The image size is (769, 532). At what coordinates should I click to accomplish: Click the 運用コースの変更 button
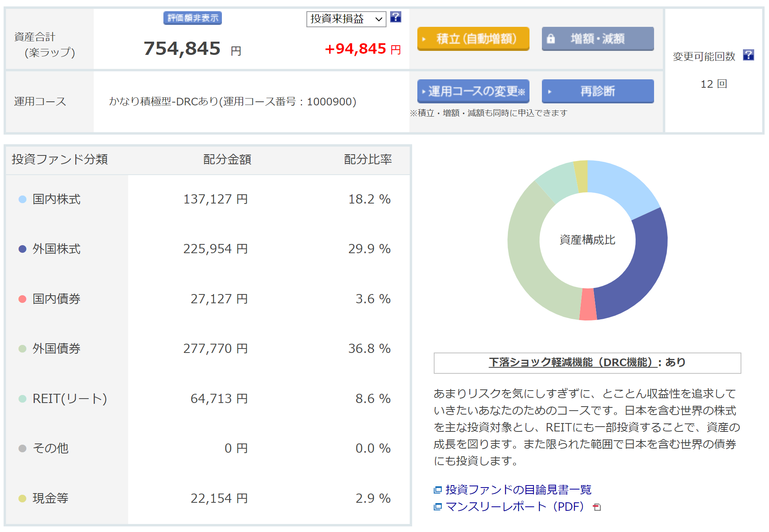pos(473,91)
